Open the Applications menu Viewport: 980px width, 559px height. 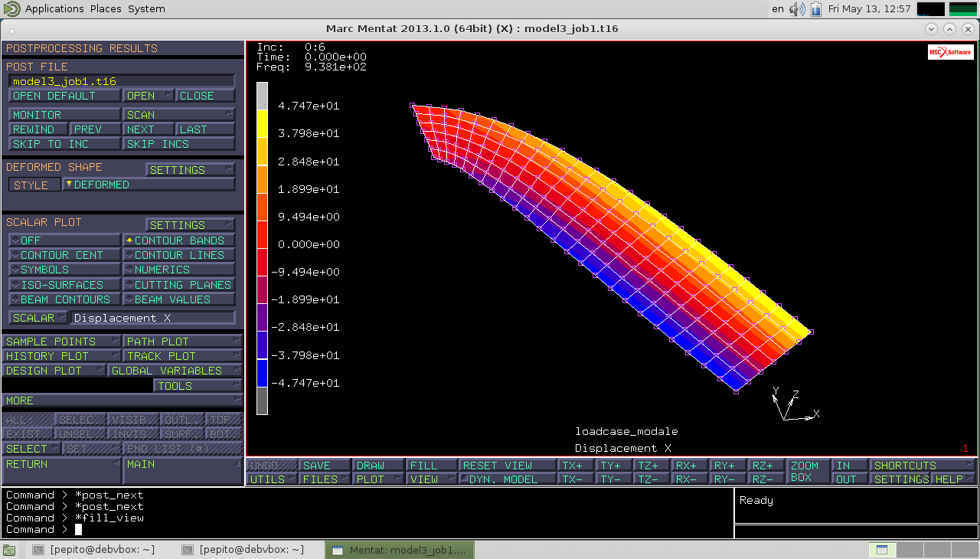(54, 9)
